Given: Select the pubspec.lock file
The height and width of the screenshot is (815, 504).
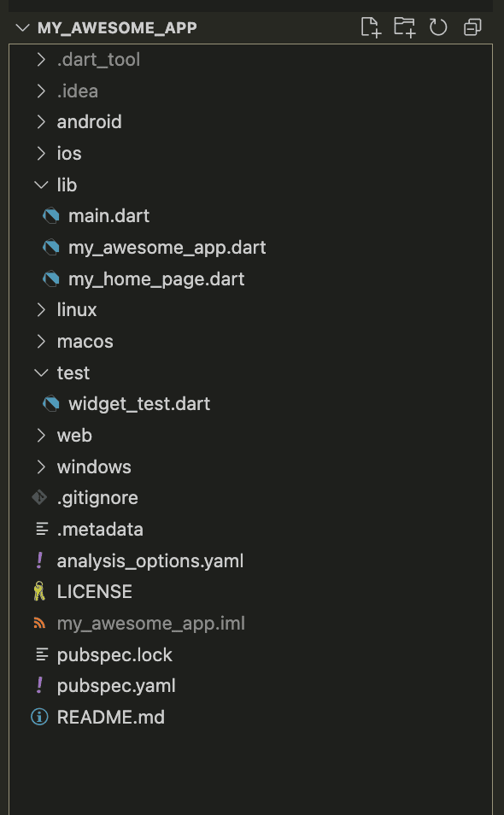Looking at the screenshot, I should pos(114,654).
